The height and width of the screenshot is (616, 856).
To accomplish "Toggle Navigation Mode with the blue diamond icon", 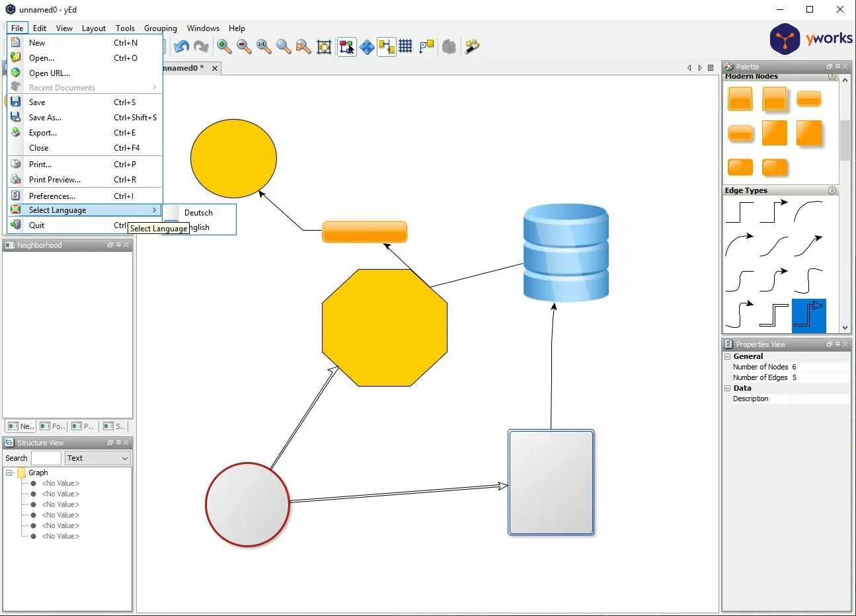I will pyautogui.click(x=367, y=46).
